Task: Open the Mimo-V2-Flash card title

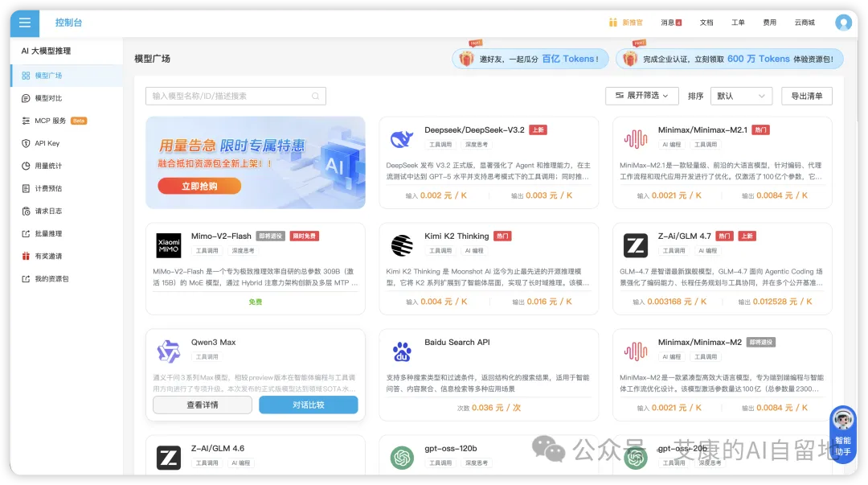Action: (x=221, y=236)
